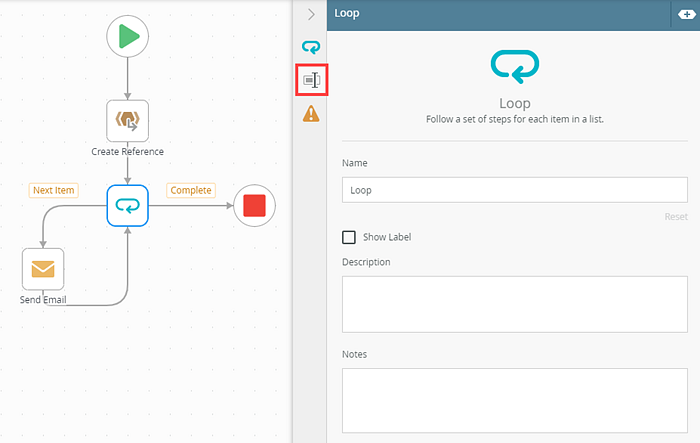
Task: Click the Send Email step icon
Action: [x=43, y=268]
